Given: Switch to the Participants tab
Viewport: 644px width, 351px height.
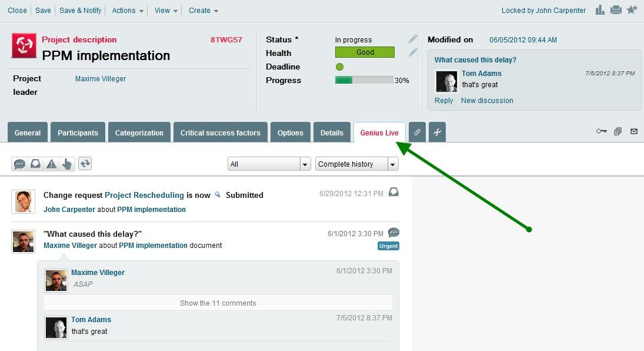Looking at the screenshot, I should point(78,133).
